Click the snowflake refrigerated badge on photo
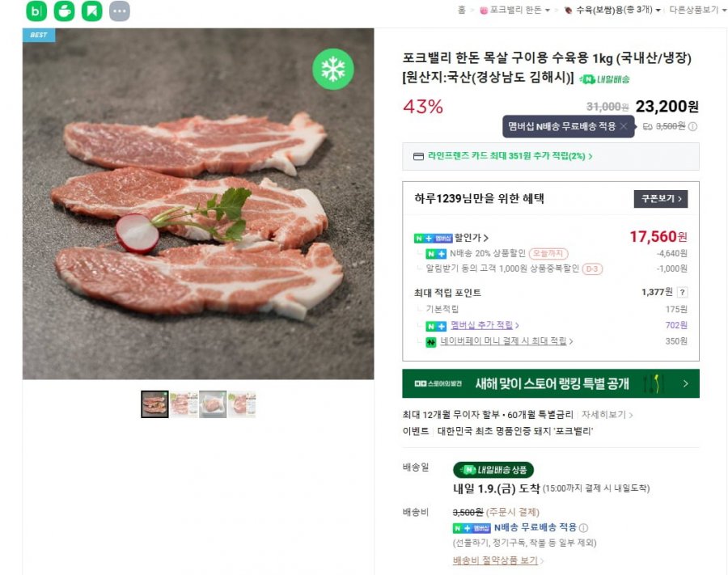 333,70
